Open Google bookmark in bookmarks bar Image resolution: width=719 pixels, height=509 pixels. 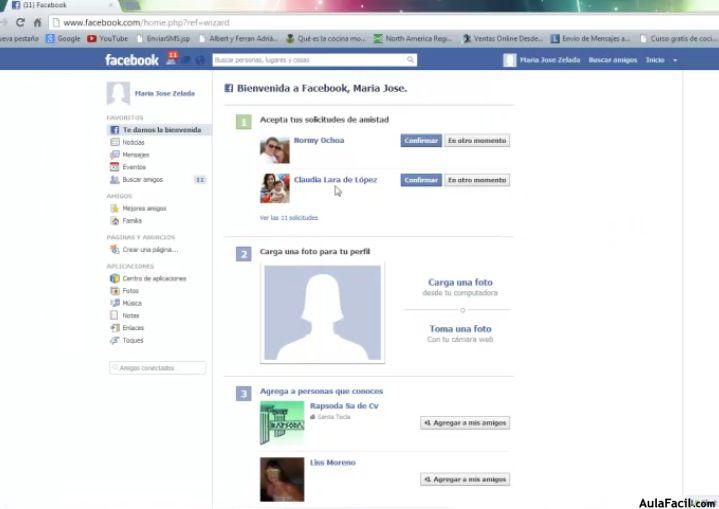(x=63, y=39)
